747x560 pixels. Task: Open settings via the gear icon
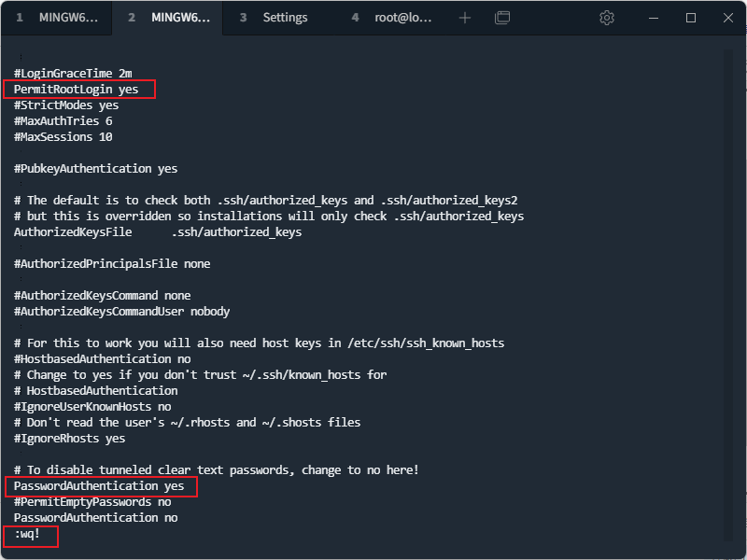click(607, 18)
